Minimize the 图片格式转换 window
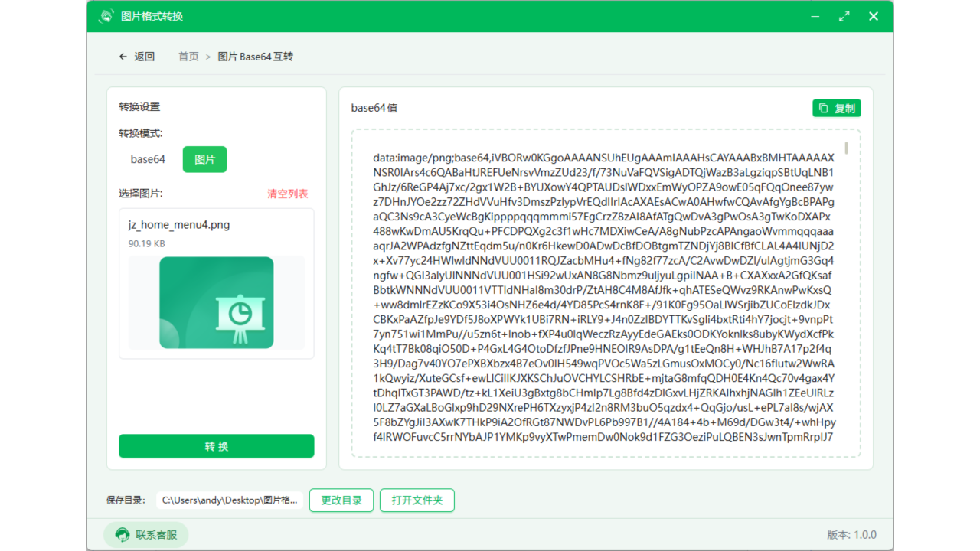Screen dimensions: 980x551 [815, 16]
